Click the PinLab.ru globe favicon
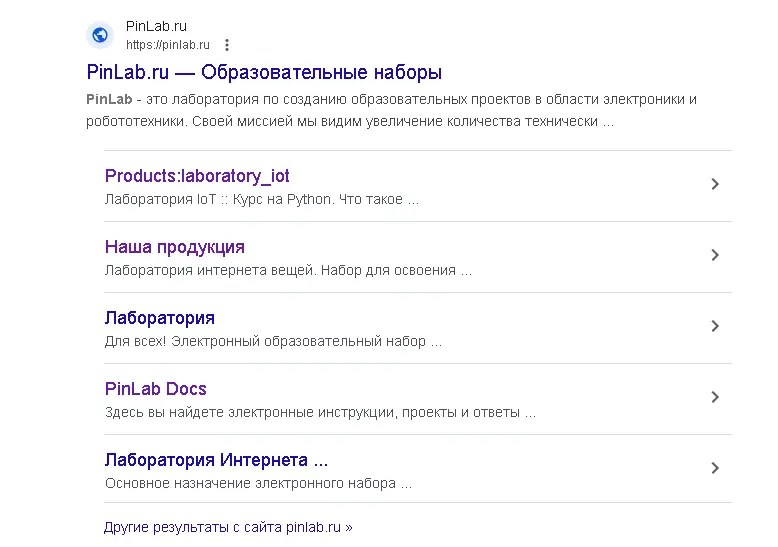778x547 pixels. [x=100, y=35]
